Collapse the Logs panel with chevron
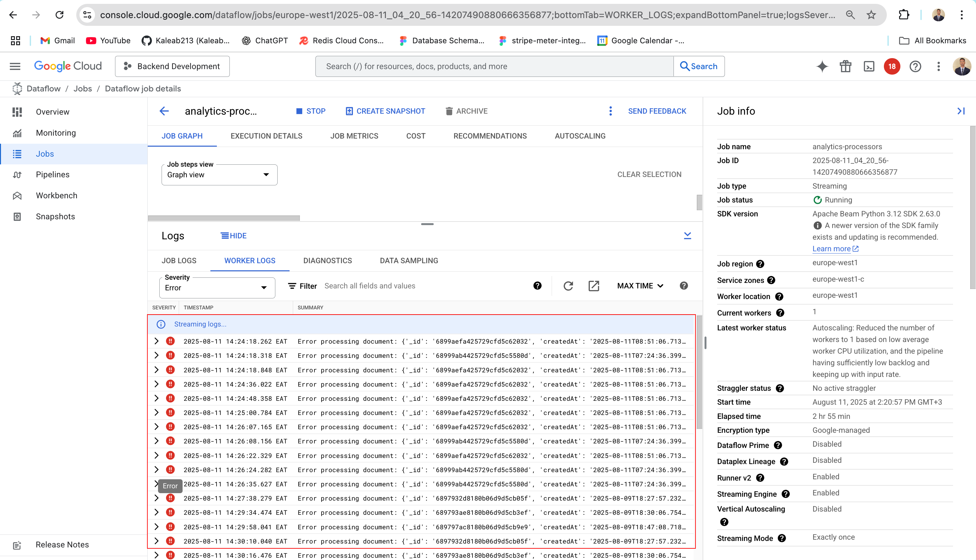 click(687, 236)
